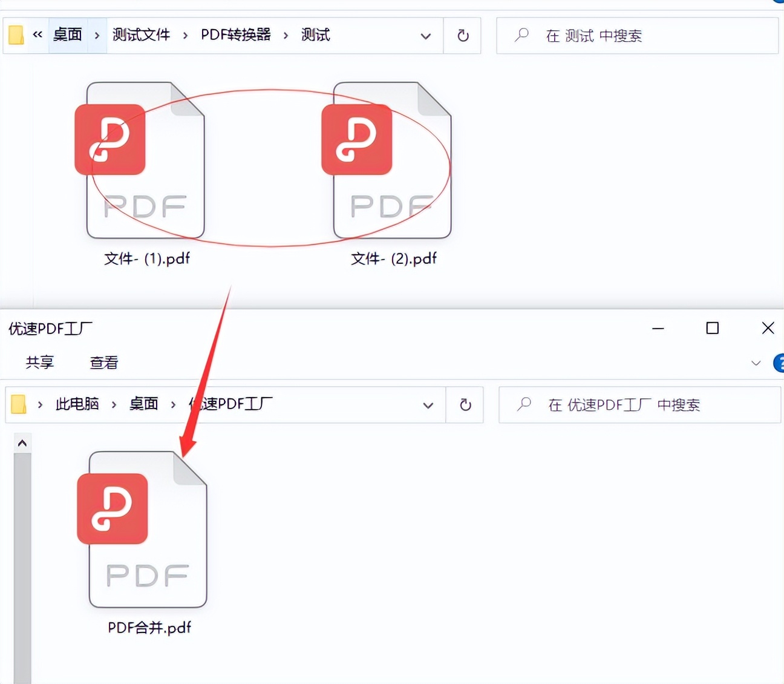Expand arrow before 此电脑 breadcrumb
The image size is (784, 684).
[40, 404]
